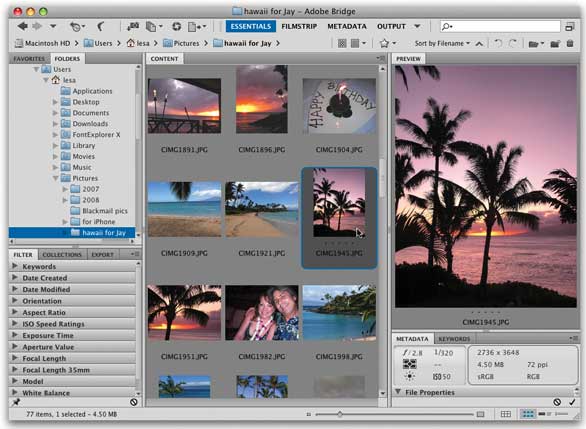Viewport: 586px width, 429px height.
Task: Expand the ISO Speed Ratings filter
Action: [15, 324]
